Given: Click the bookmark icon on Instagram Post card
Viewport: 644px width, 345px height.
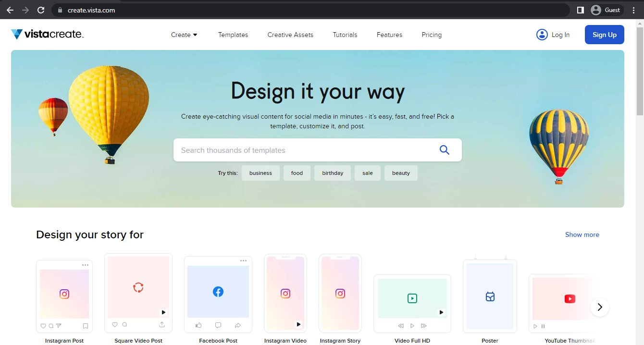Looking at the screenshot, I should (x=86, y=326).
